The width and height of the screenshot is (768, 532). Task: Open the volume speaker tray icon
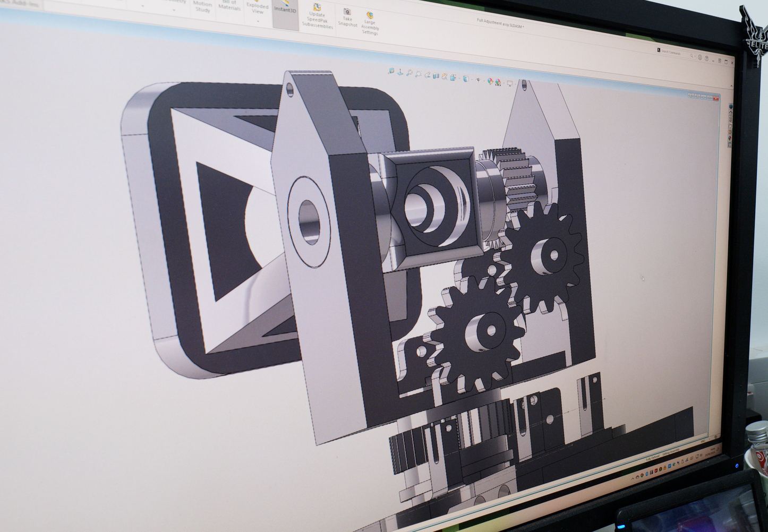pyautogui.click(x=701, y=455)
